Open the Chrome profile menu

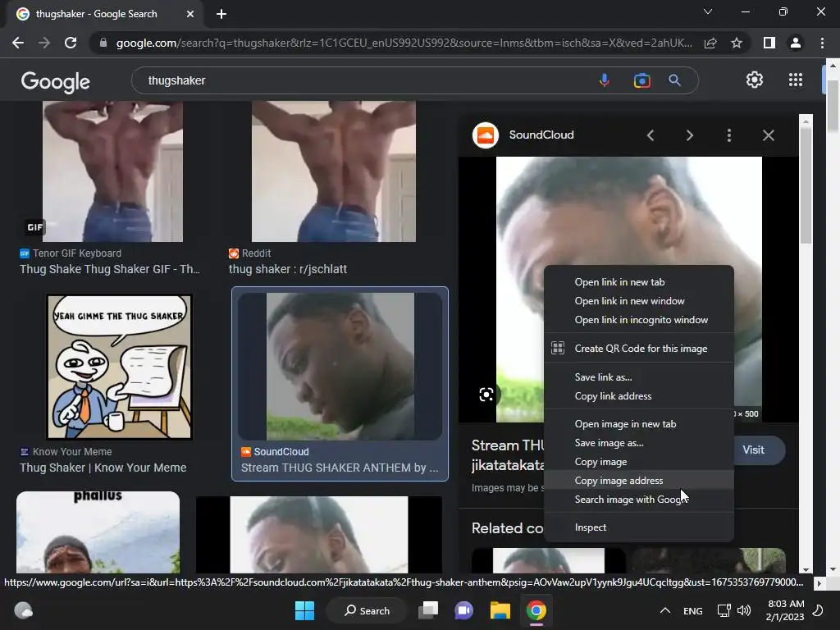796,43
